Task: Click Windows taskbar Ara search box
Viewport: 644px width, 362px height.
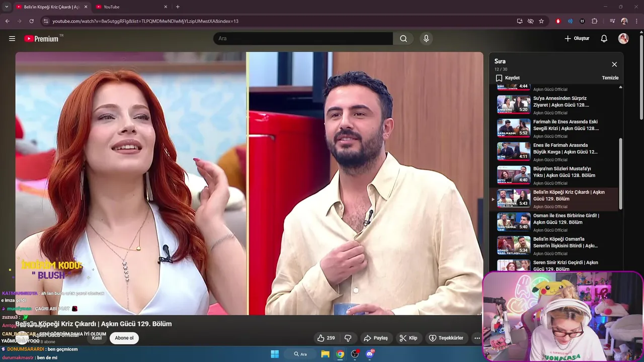Action: [x=300, y=354]
